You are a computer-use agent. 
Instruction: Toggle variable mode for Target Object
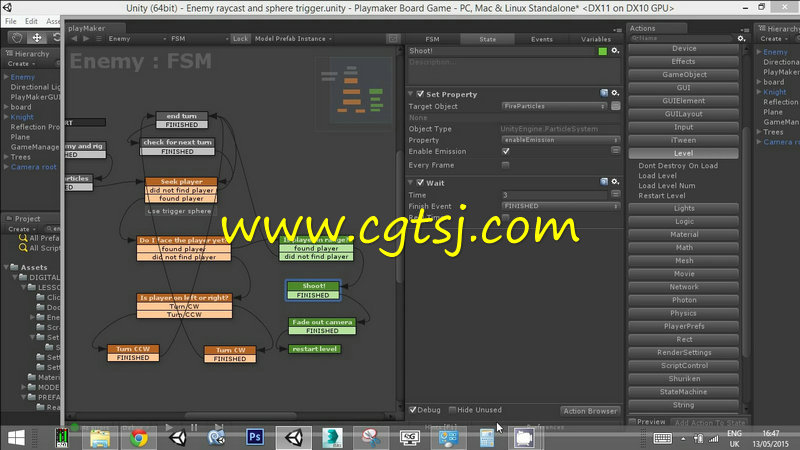click(x=616, y=106)
